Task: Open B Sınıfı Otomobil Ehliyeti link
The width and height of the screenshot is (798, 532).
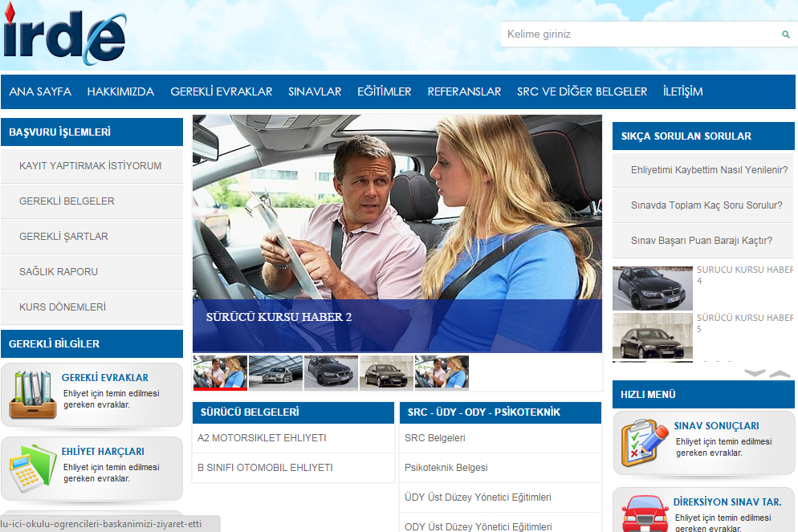Action: pos(265,468)
